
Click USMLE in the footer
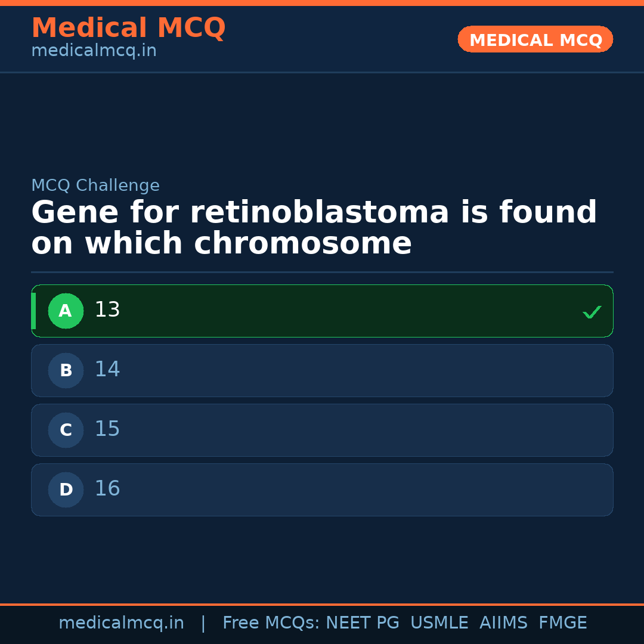point(439,623)
